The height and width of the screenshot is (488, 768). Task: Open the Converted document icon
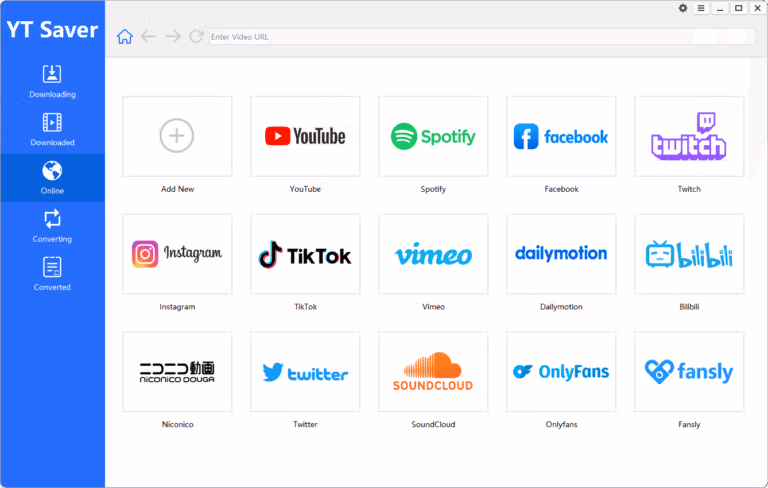click(x=52, y=267)
